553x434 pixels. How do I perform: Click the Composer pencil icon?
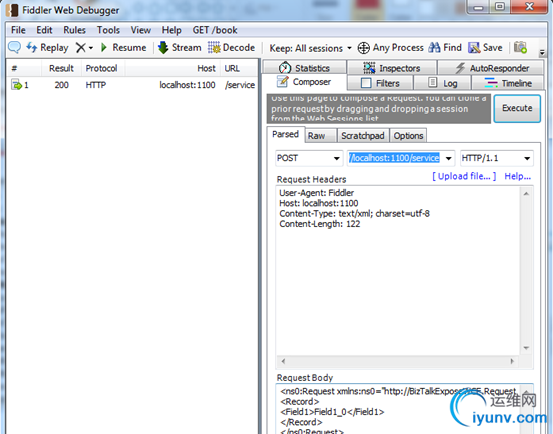pyautogui.click(x=282, y=81)
